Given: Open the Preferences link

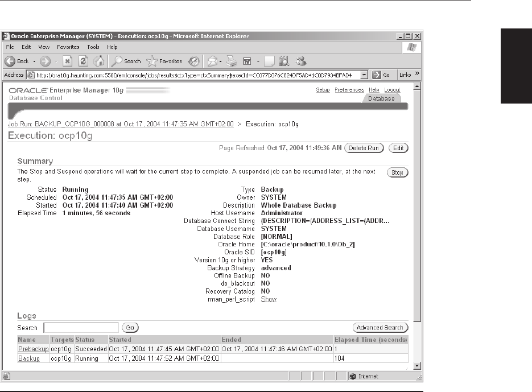Looking at the screenshot, I should [349, 89].
